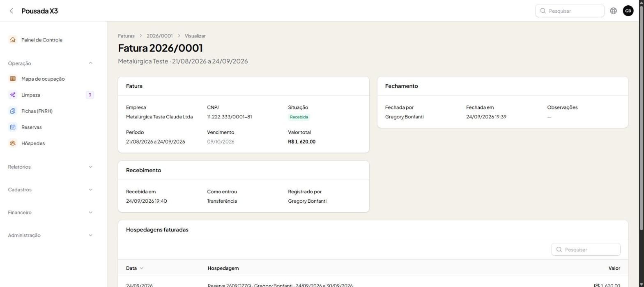Screen dimensions: 644x287
Task: Open the Painel de Controle home icon
Action: click(x=13, y=40)
